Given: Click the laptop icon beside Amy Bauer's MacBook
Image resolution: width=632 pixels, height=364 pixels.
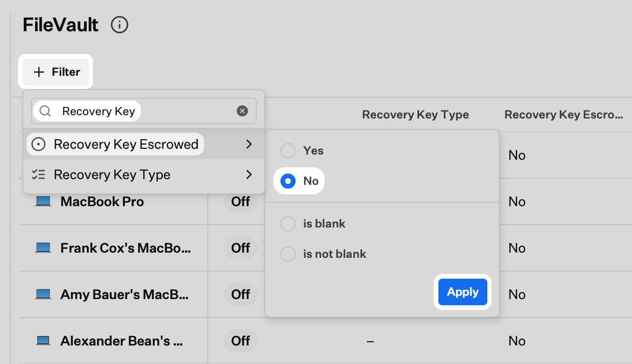Looking at the screenshot, I should click(43, 294).
